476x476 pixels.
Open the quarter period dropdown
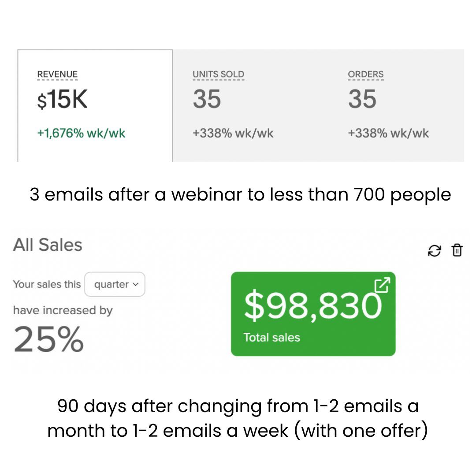pyautogui.click(x=115, y=284)
